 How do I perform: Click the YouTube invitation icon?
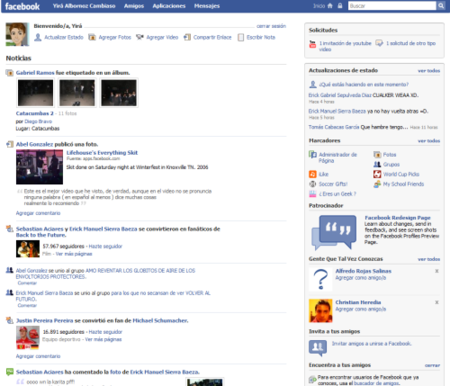312,44
